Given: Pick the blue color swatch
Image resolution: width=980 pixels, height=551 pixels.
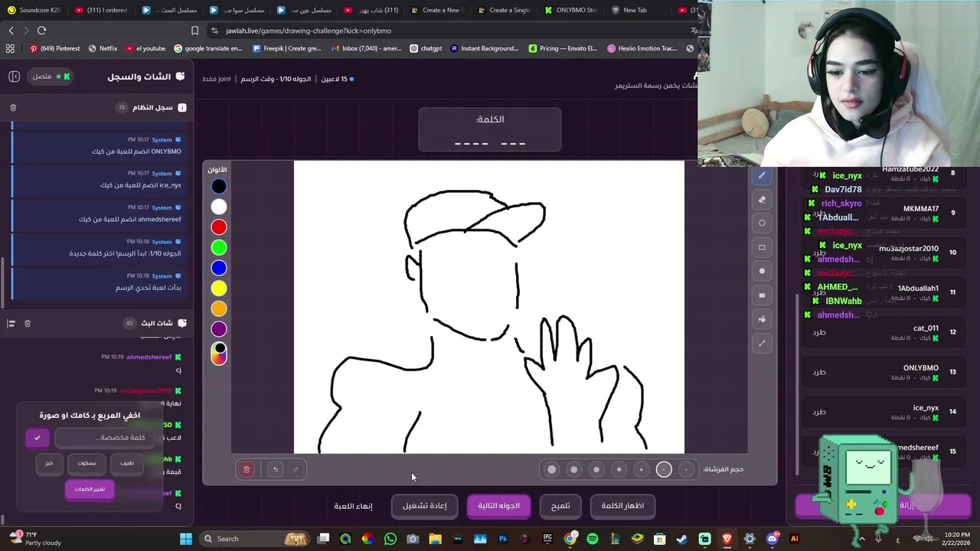Looking at the screenshot, I should click(x=219, y=268).
